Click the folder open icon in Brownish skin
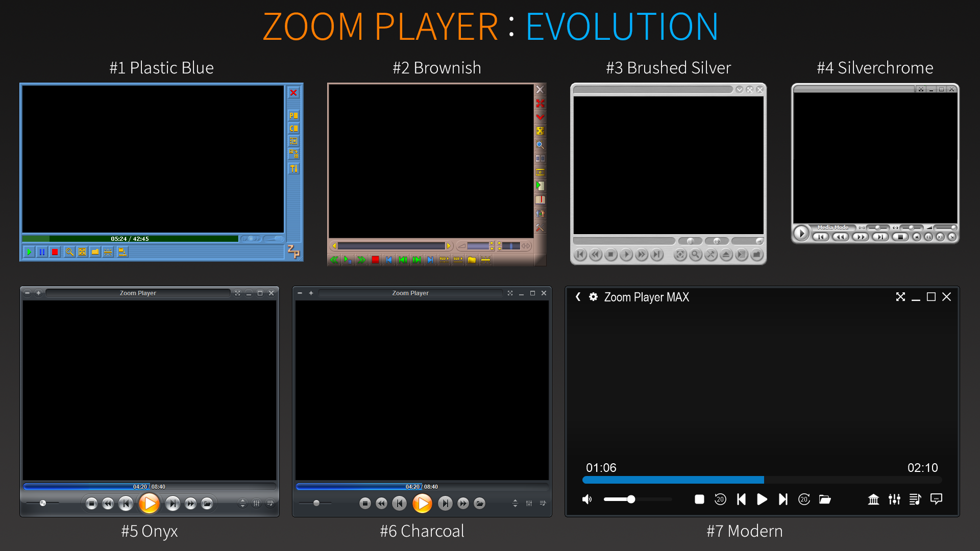Image resolution: width=980 pixels, height=551 pixels. [x=472, y=260]
